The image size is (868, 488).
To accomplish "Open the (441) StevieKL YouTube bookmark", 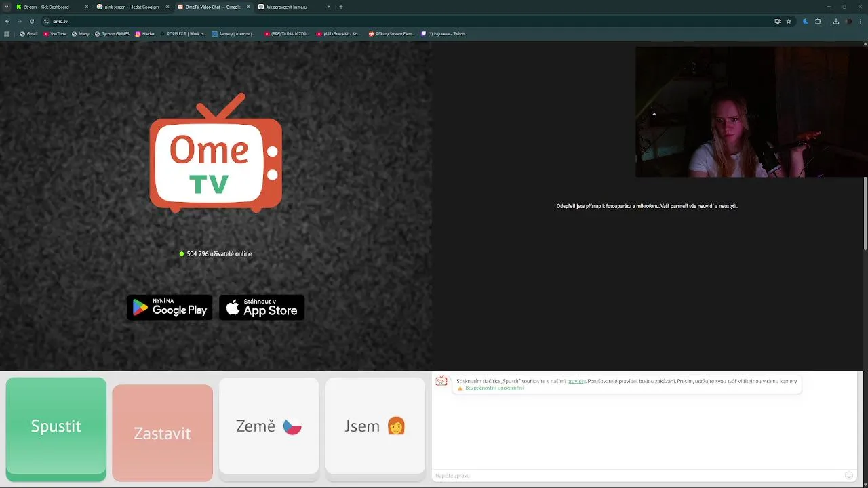I will click(x=338, y=33).
